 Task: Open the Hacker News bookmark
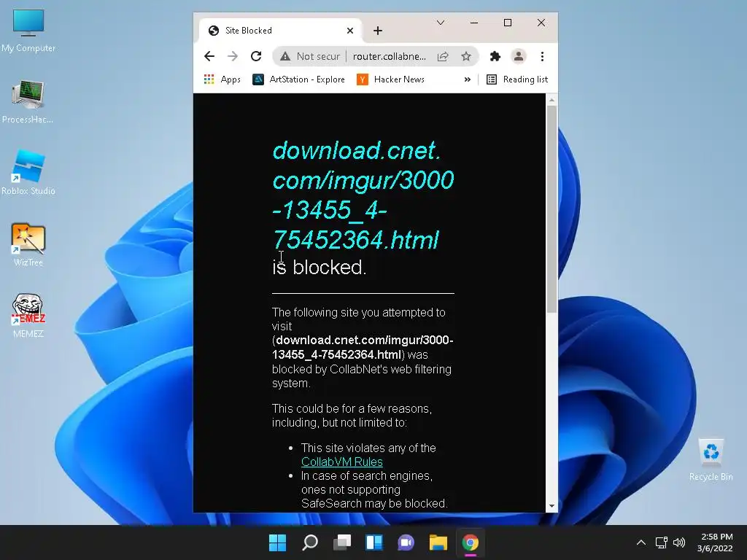pyautogui.click(x=391, y=79)
